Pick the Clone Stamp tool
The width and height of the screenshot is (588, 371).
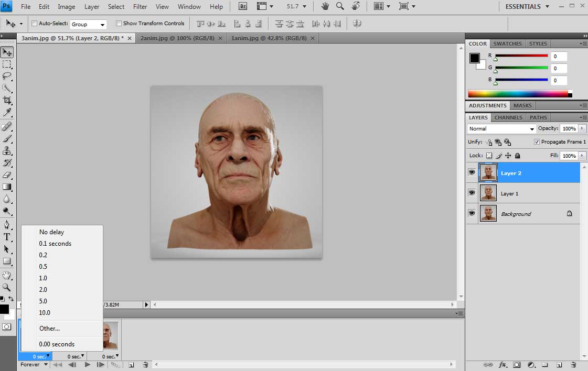click(7, 151)
